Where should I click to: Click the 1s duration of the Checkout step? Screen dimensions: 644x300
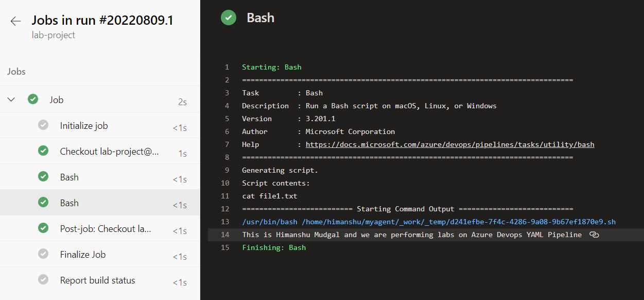(182, 154)
